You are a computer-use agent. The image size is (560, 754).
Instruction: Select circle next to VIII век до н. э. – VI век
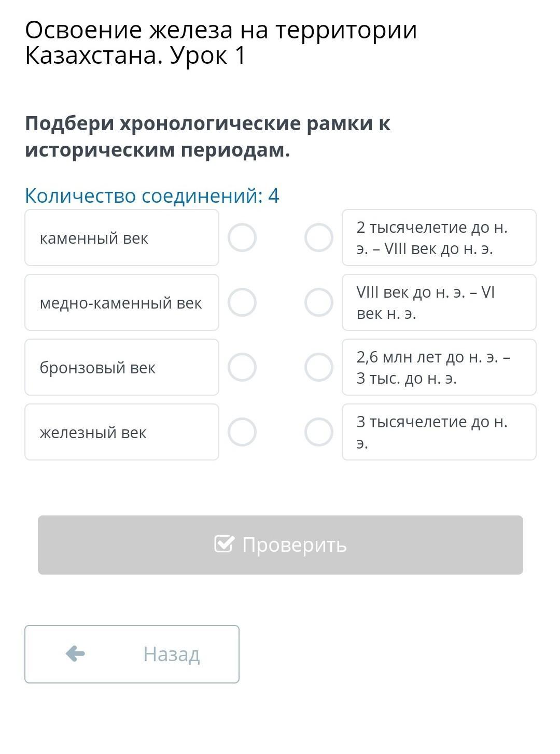(318, 303)
